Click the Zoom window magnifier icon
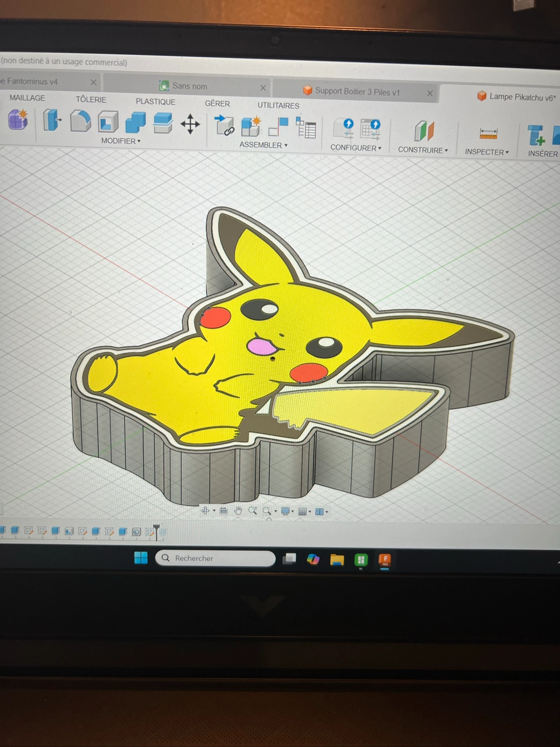Viewport: 560px width, 747px height. coord(267,511)
